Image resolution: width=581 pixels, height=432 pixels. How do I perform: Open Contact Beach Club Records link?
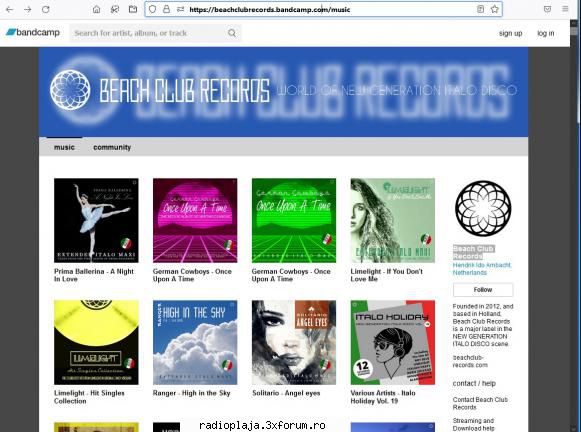(480, 403)
